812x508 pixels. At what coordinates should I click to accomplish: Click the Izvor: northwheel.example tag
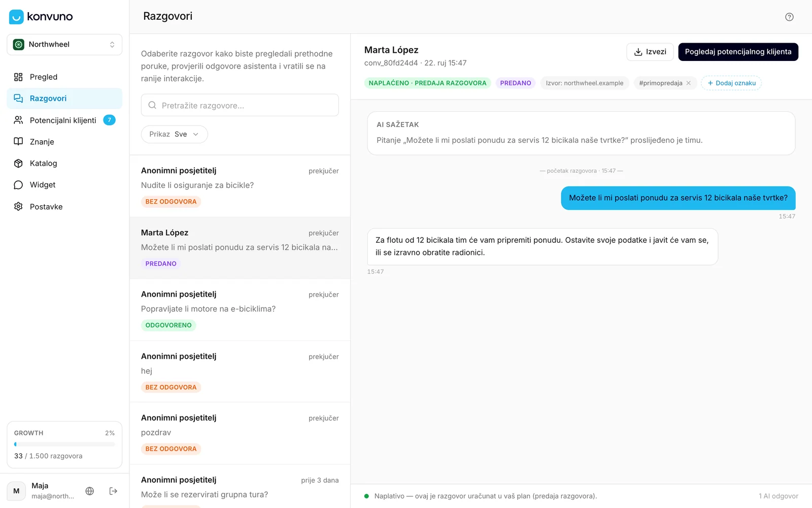(585, 83)
